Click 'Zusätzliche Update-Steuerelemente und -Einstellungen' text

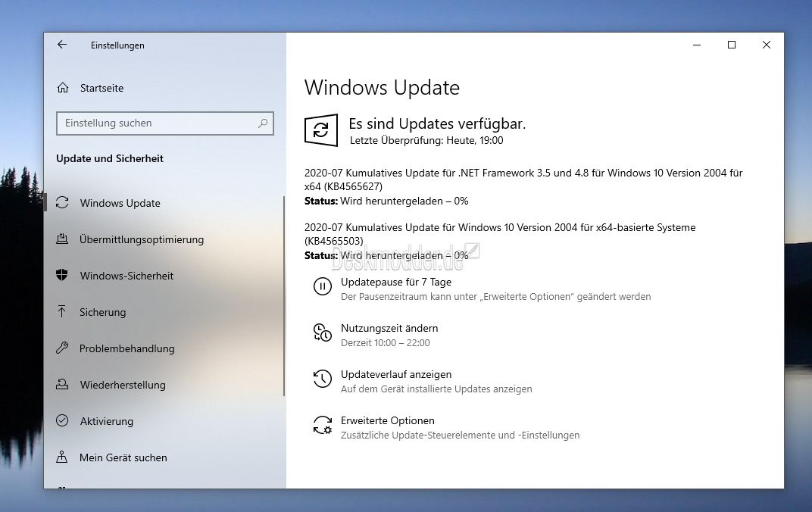pyautogui.click(x=461, y=435)
